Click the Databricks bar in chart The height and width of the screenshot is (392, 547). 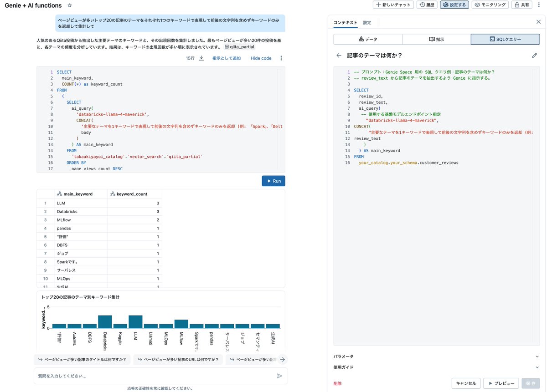(105, 322)
